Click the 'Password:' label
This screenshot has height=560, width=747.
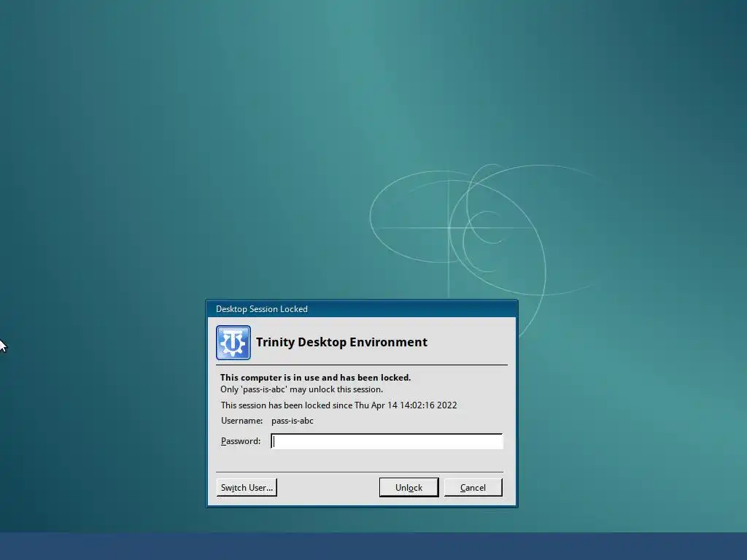pos(241,441)
